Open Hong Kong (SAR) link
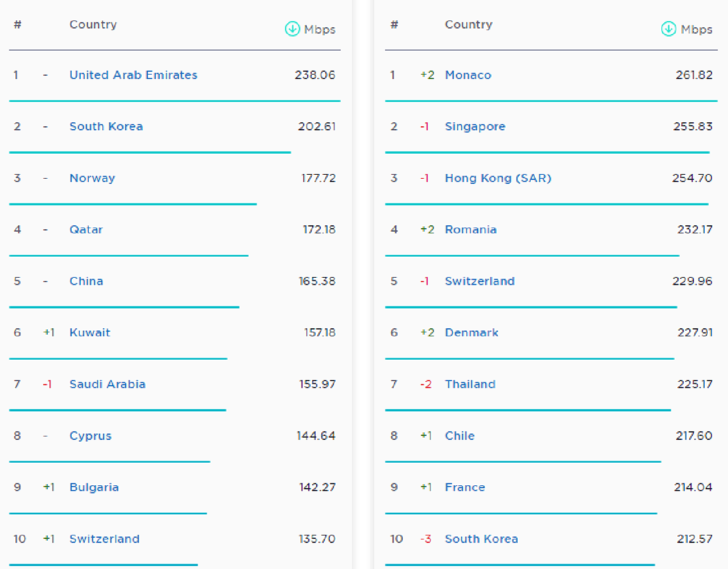This screenshot has width=728, height=569. 498,178
